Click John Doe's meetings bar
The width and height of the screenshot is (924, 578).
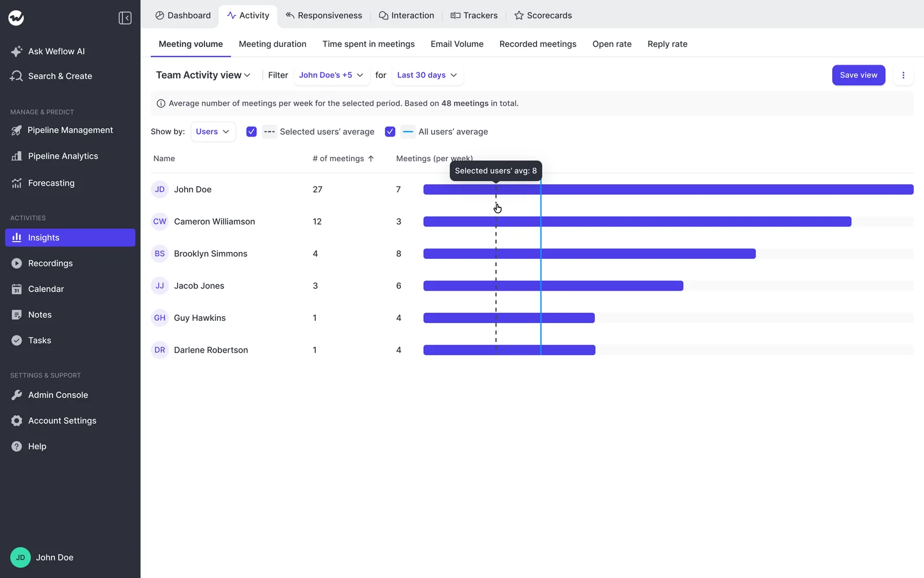coord(668,190)
